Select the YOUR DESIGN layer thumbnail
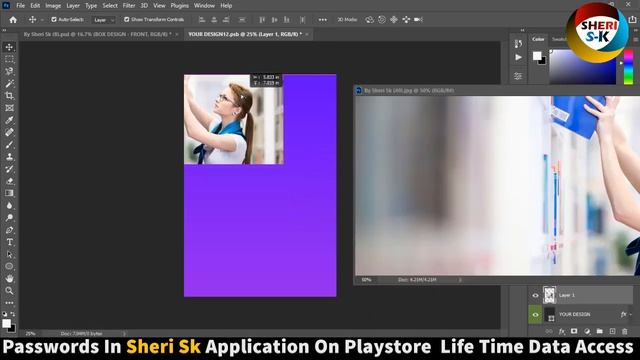 pyautogui.click(x=549, y=314)
